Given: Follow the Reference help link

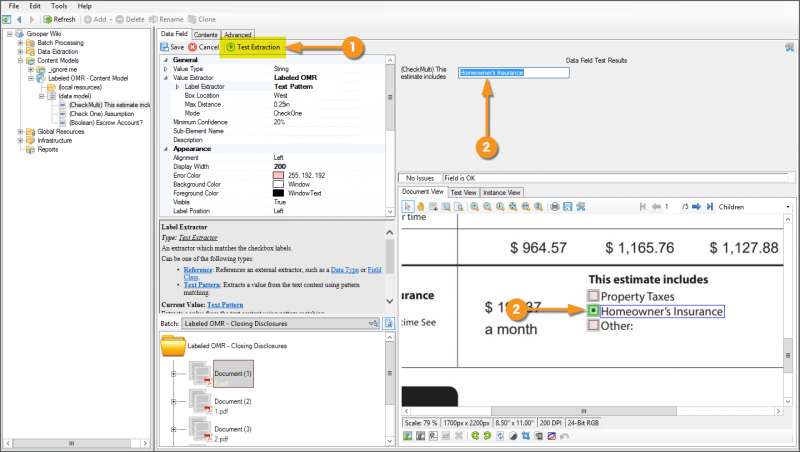Looking at the screenshot, I should coord(198,269).
